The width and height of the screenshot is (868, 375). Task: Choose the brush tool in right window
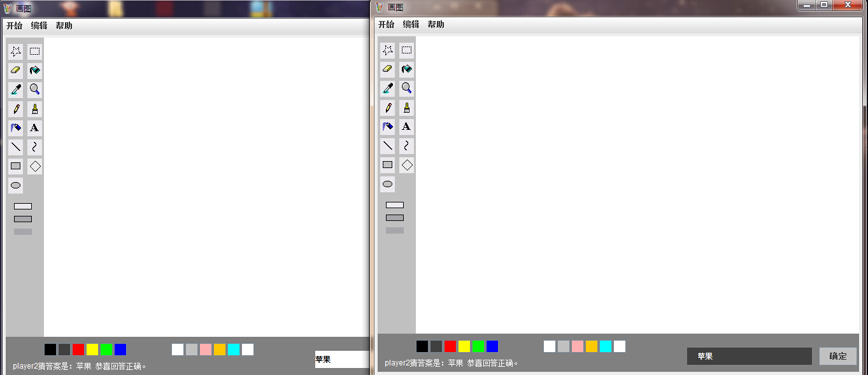406,108
